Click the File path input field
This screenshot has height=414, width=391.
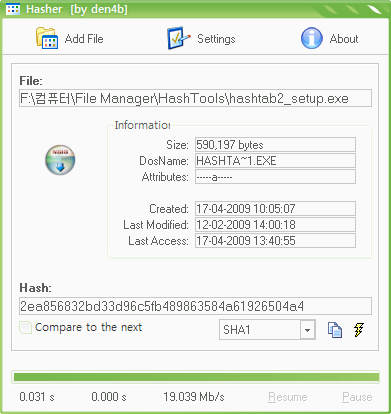coord(195,98)
